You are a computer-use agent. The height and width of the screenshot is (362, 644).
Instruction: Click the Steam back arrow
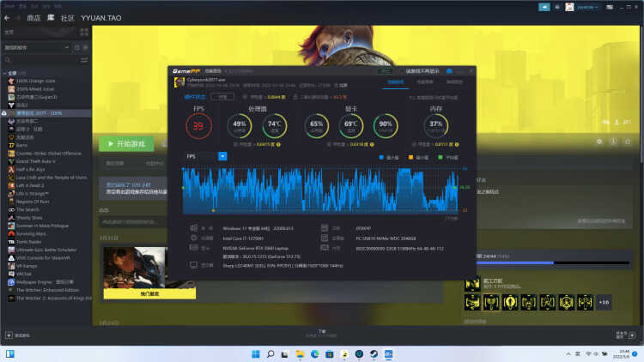(7, 18)
